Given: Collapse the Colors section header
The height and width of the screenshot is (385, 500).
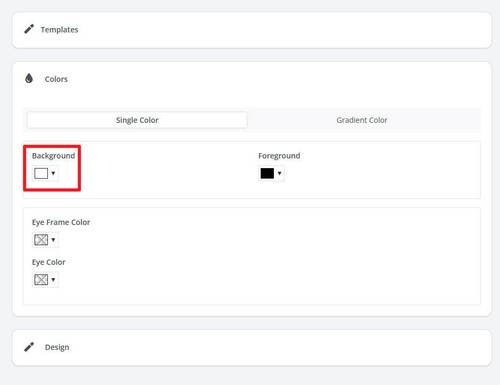Looking at the screenshot, I should click(x=252, y=79).
